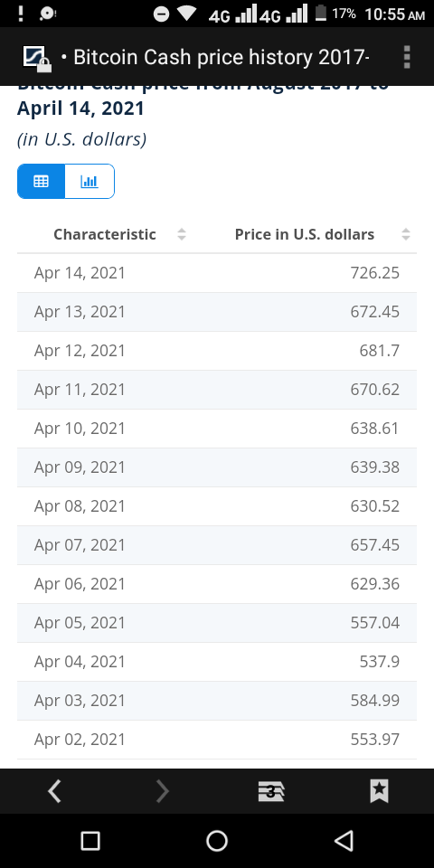Open browser three-dot overflow menu
This screenshot has width=434, height=868.
tap(407, 57)
